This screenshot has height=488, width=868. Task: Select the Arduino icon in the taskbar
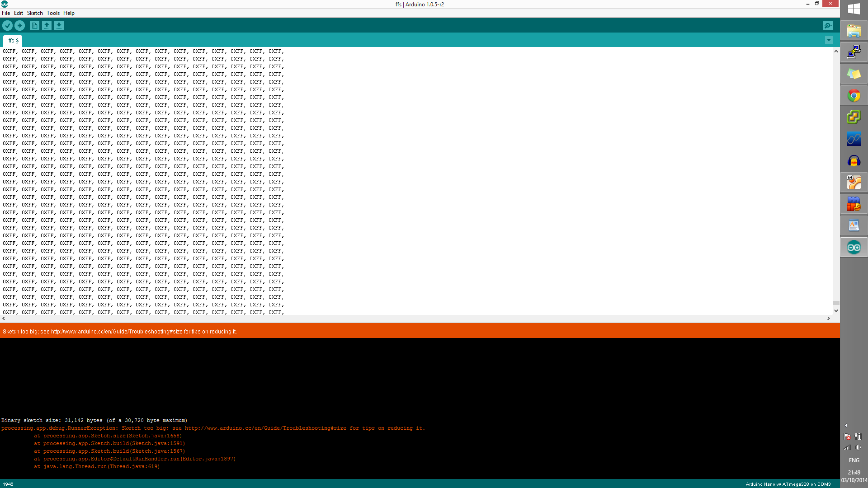click(x=854, y=247)
